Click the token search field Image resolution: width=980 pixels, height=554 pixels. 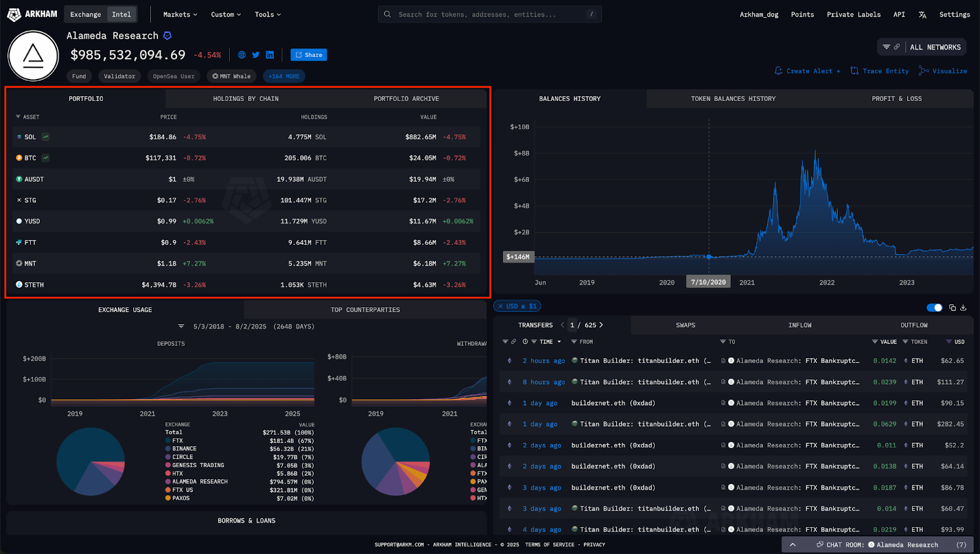(x=490, y=15)
